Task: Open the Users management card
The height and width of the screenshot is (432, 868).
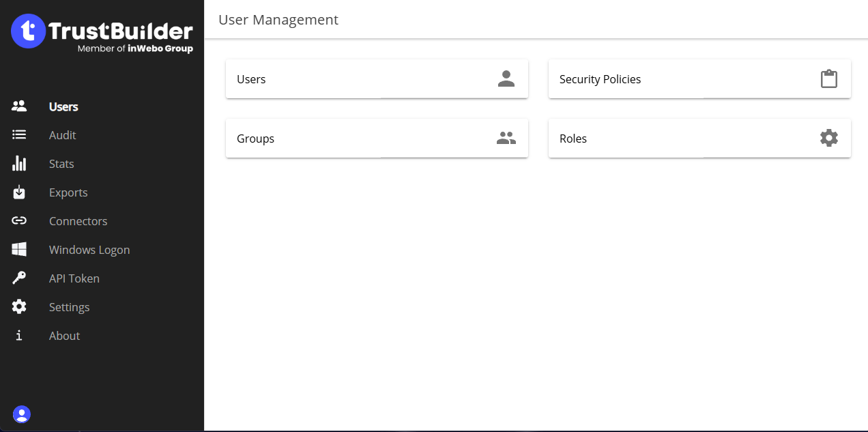Action: point(377,79)
